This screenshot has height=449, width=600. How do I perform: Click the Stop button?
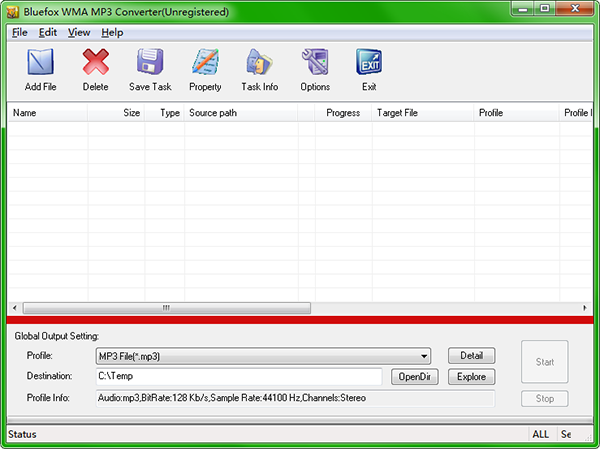pyautogui.click(x=545, y=398)
